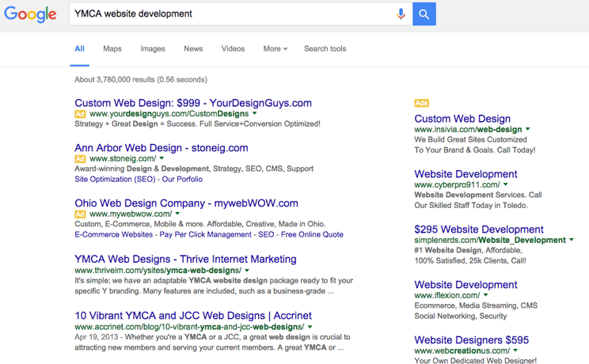Image resolution: width=589 pixels, height=364 pixels.
Task: Open the SEO sitelink under mywebWOW
Action: pos(266,234)
